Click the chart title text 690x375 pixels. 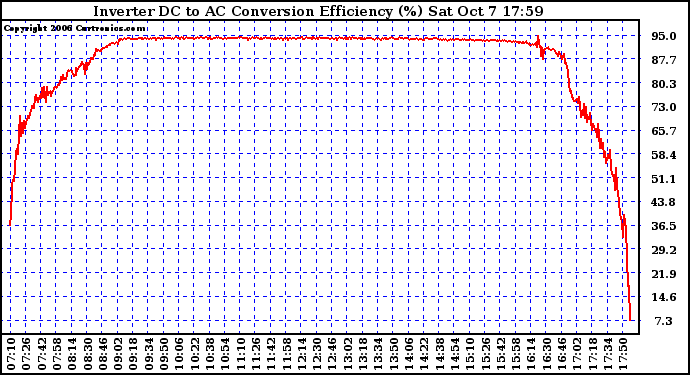(x=319, y=11)
